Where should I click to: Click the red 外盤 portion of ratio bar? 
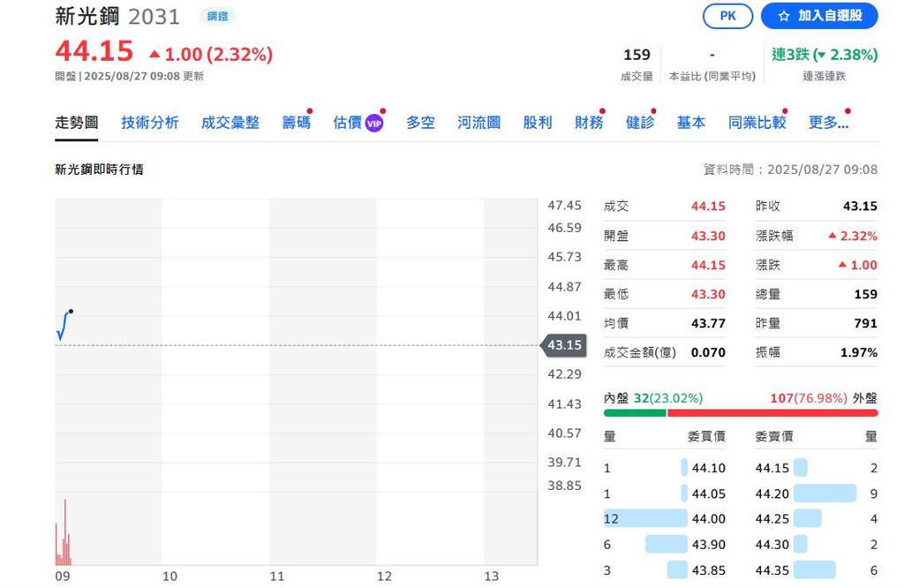point(772,413)
